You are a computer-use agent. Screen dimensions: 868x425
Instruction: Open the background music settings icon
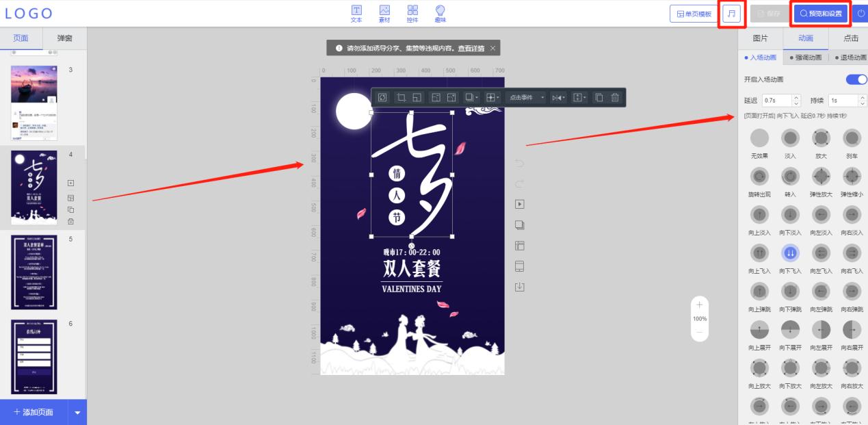click(x=731, y=13)
